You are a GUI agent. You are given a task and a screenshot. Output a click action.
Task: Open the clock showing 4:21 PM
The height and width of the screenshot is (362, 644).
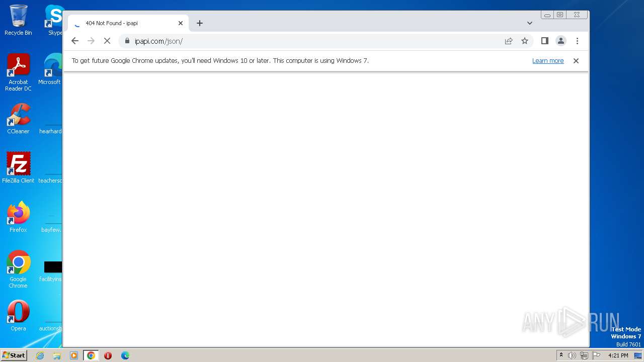tap(618, 355)
